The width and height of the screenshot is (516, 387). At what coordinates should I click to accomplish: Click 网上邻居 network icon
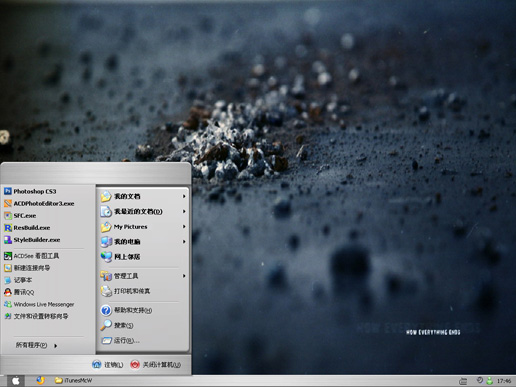[106, 257]
